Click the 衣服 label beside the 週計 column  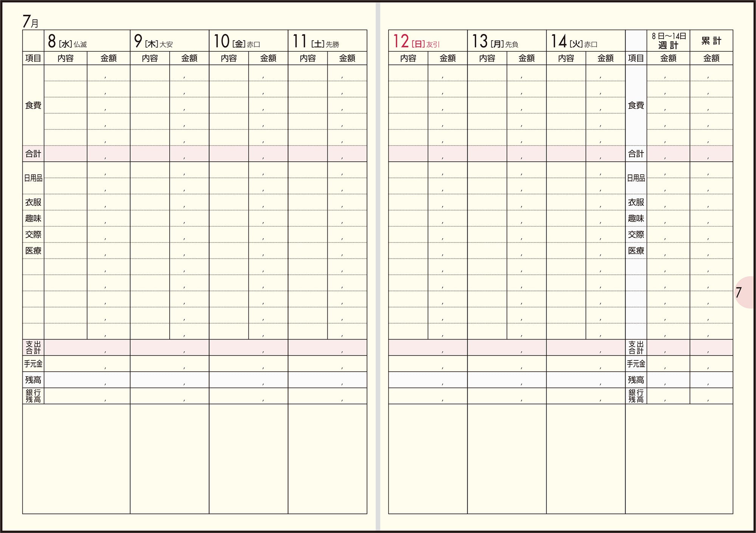click(x=636, y=202)
